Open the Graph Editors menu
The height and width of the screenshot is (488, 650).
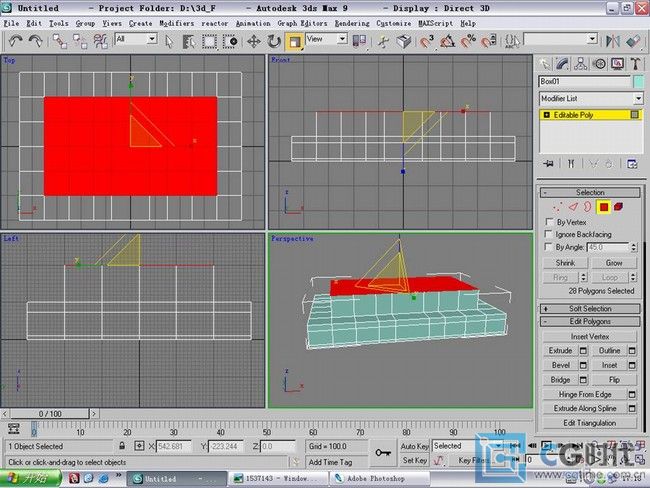click(x=302, y=23)
